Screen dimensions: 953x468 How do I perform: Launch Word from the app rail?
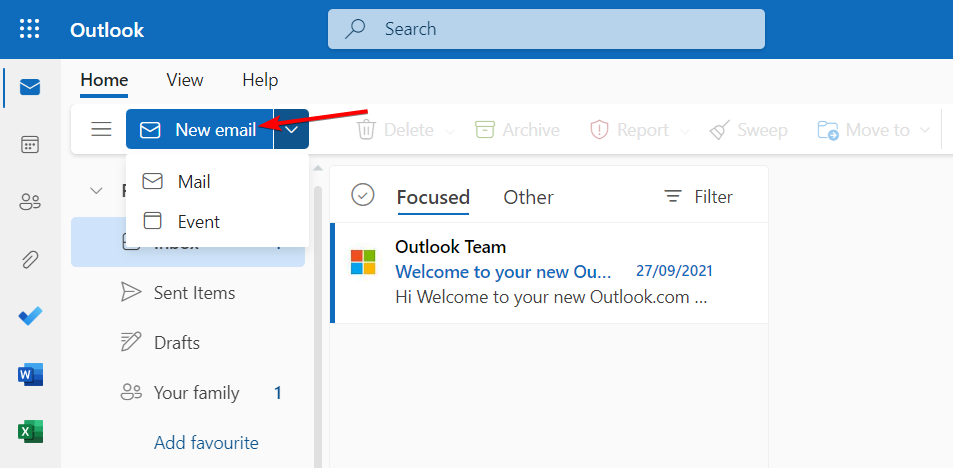coord(30,374)
